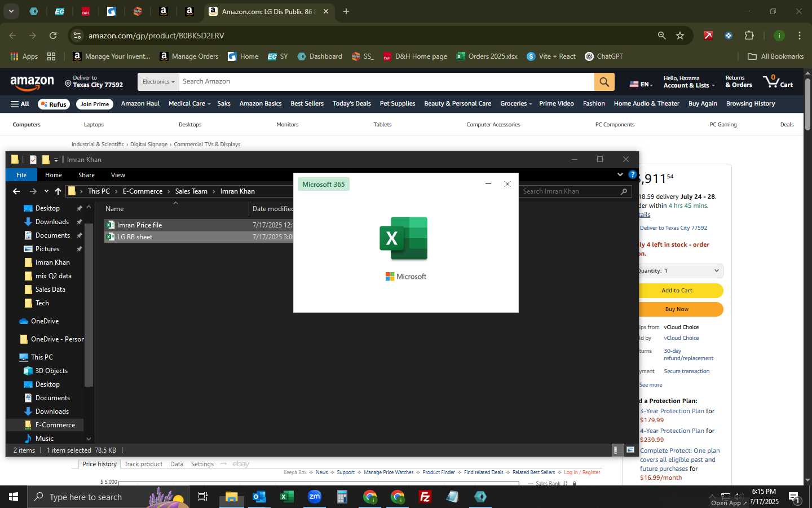Image resolution: width=812 pixels, height=508 pixels.
Task: Select E-Commerce under This PC
Action: tap(55, 425)
